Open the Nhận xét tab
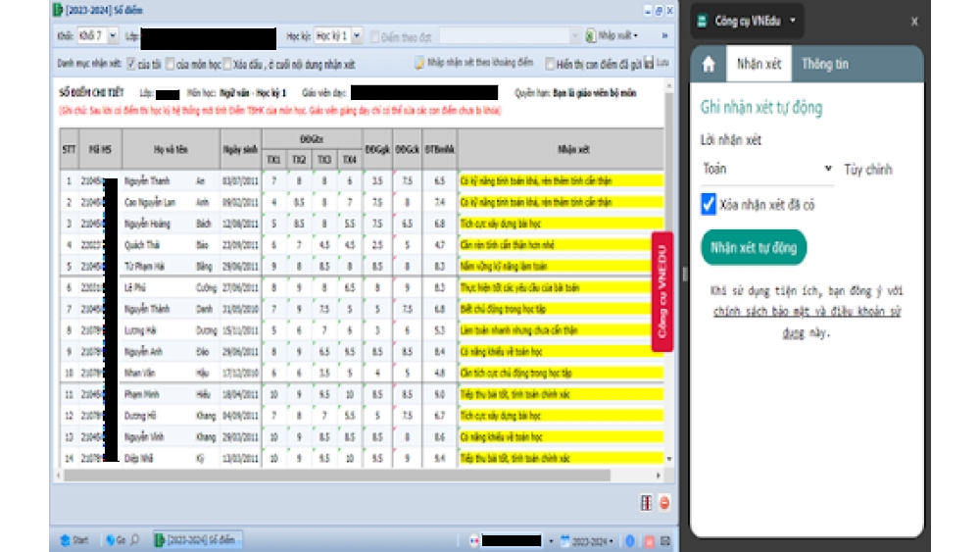Viewport: 980px width, 552px height. pyautogui.click(x=759, y=64)
